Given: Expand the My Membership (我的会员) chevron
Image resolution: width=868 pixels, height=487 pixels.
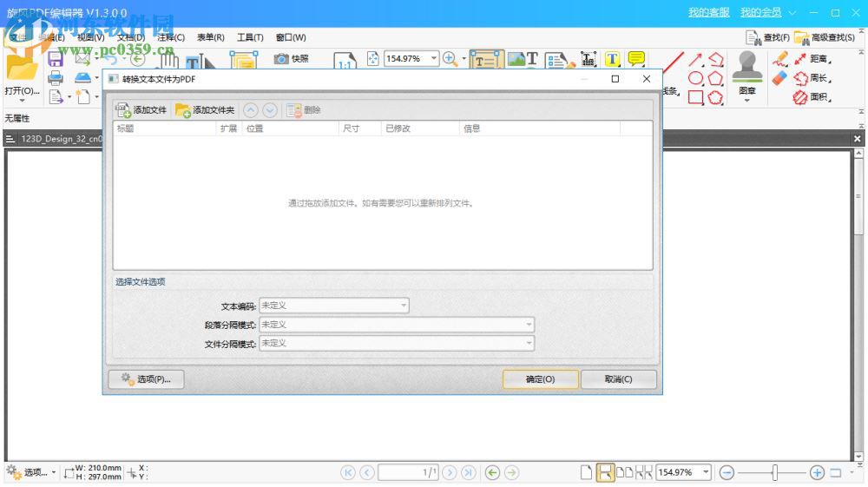Looking at the screenshot, I should click(x=792, y=12).
